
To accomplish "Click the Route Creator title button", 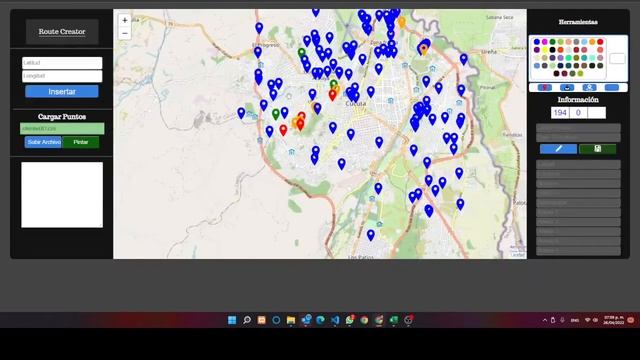I will tap(62, 31).
